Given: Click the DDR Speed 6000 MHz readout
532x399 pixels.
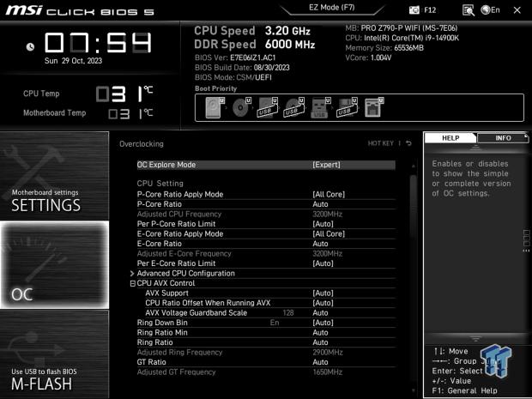Looking at the screenshot, I should coord(255,45).
